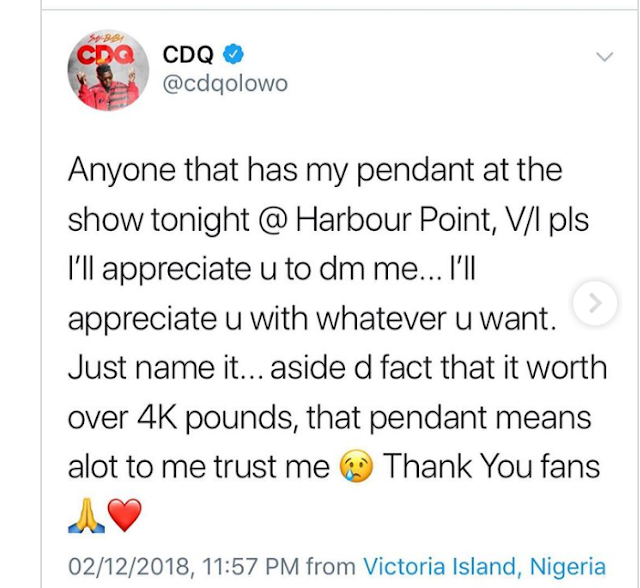
Task: Click the blue verified badge
Action: (233, 54)
